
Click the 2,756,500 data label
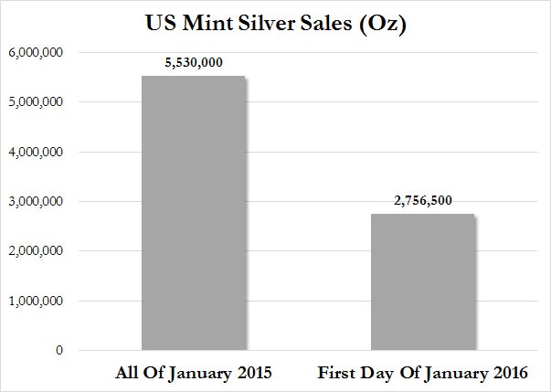point(423,200)
